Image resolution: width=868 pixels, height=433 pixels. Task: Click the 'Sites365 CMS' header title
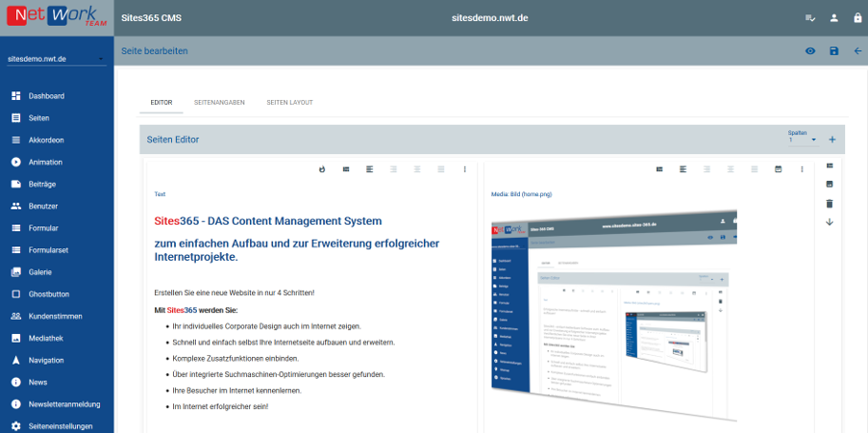(151, 18)
